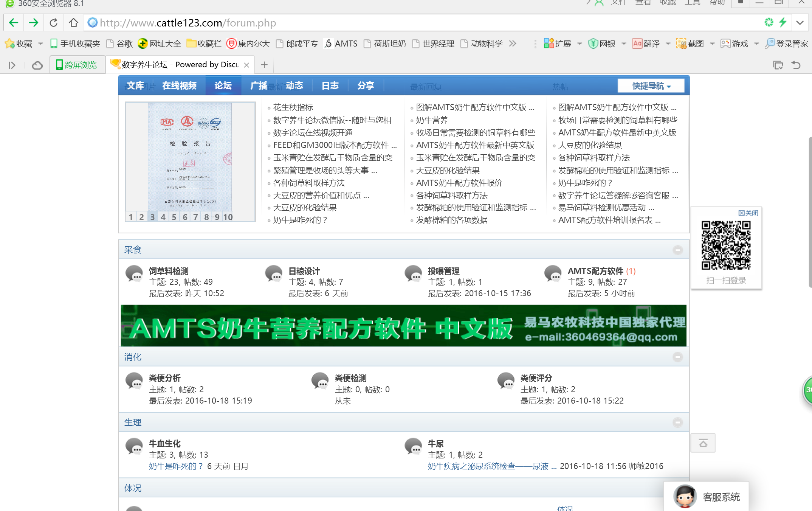This screenshot has height=511, width=812.
Task: Select slide number 5 in image carousel
Action: pos(174,217)
